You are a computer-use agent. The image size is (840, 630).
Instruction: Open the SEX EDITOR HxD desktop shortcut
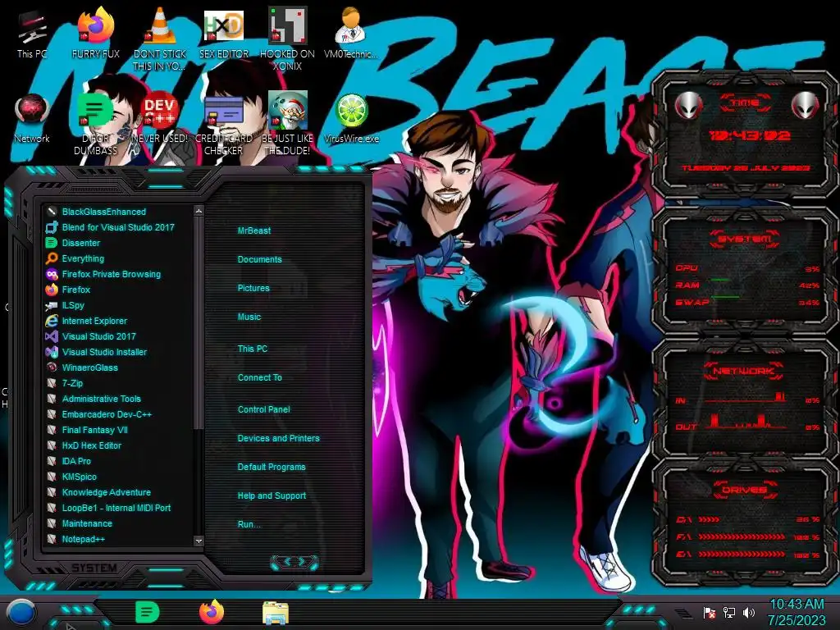point(223,34)
